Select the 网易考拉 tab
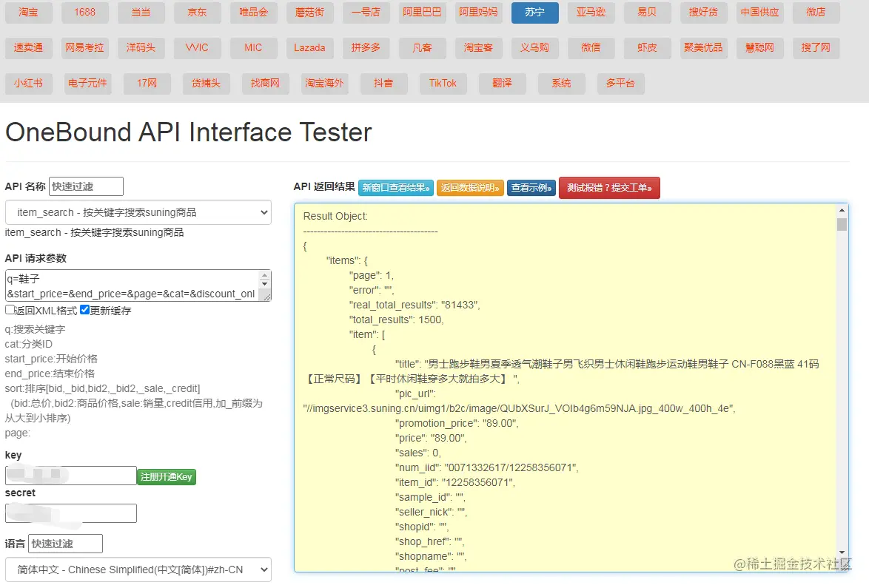This screenshot has width=869, height=588. [x=85, y=47]
